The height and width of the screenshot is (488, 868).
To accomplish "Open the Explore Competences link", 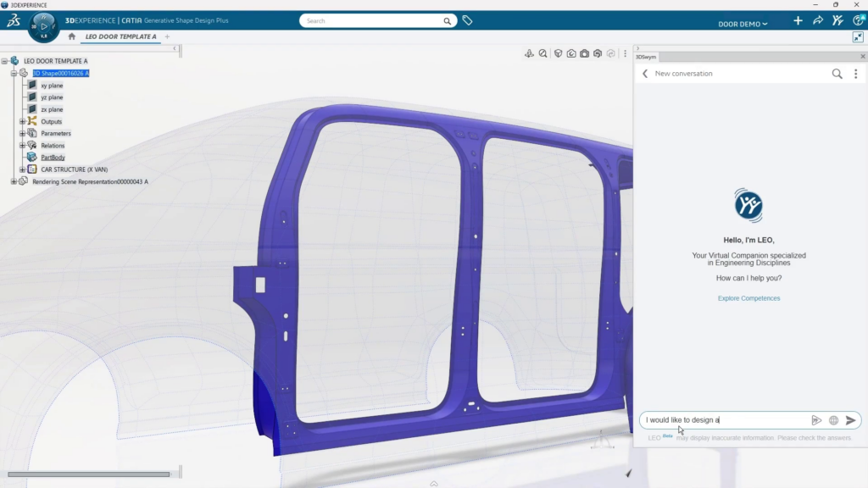I will point(748,298).
